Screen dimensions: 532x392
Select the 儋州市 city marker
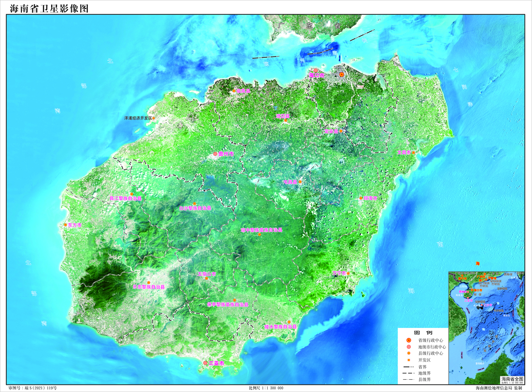tap(215, 154)
